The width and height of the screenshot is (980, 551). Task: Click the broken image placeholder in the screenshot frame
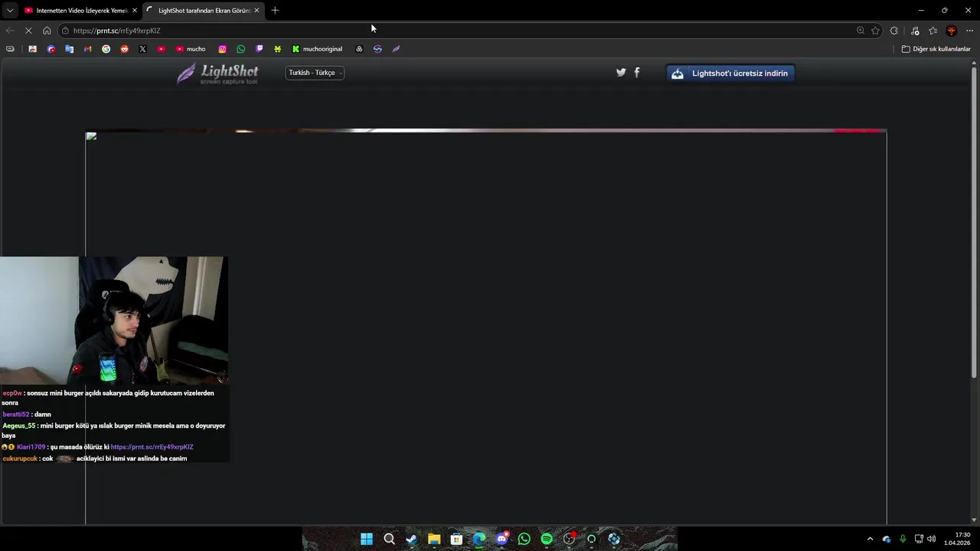pyautogui.click(x=91, y=137)
